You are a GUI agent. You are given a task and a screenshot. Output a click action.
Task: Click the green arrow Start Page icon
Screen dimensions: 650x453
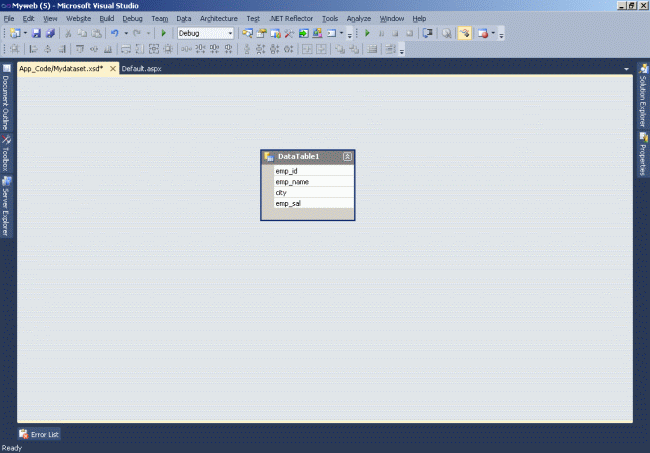303,33
